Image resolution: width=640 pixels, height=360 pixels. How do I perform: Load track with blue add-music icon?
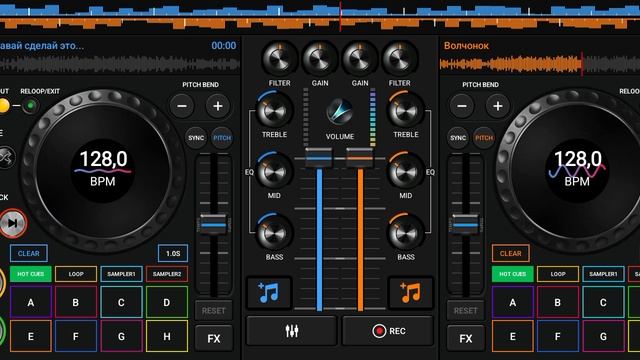pyautogui.click(x=269, y=292)
